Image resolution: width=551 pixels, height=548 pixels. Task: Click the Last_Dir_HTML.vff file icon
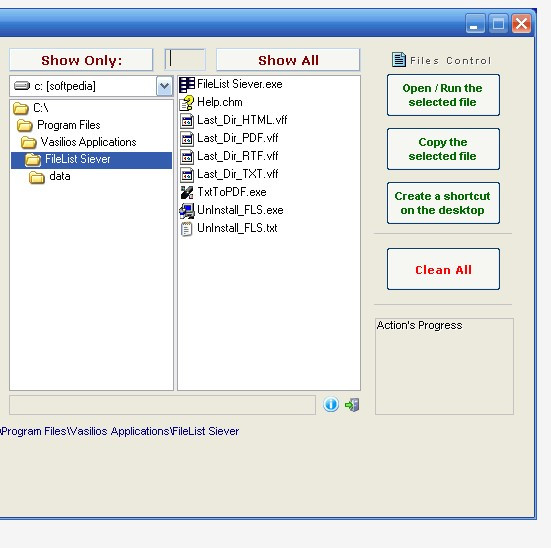[x=187, y=121]
